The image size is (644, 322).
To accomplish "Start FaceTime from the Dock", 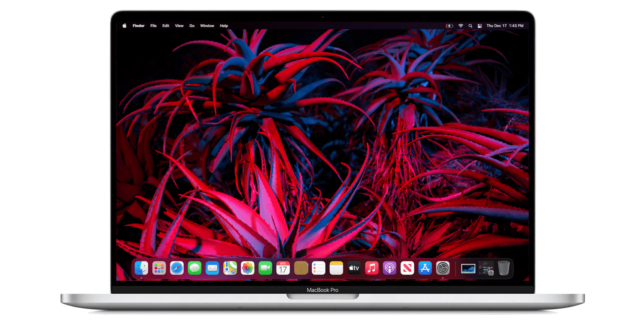I will click(x=265, y=268).
